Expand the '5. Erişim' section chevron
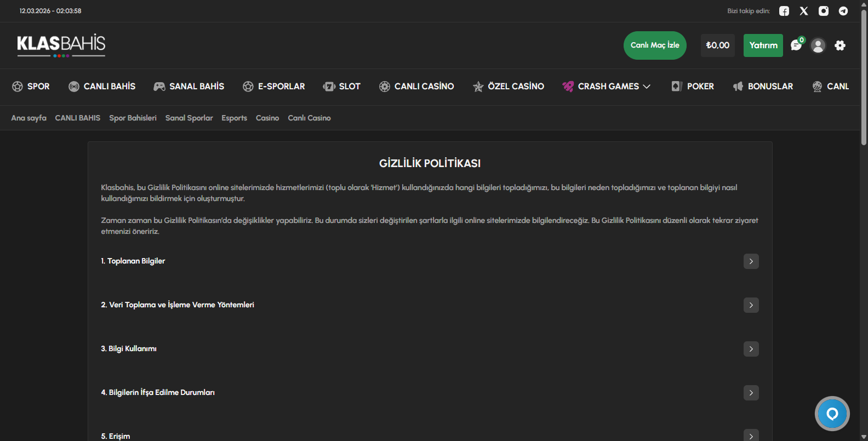 (751, 436)
